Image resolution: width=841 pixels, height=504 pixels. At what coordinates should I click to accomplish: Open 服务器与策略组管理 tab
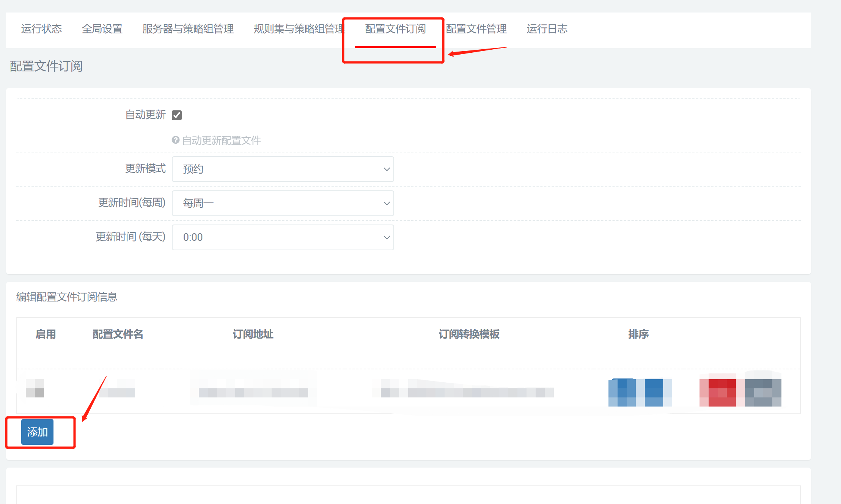pyautogui.click(x=188, y=29)
